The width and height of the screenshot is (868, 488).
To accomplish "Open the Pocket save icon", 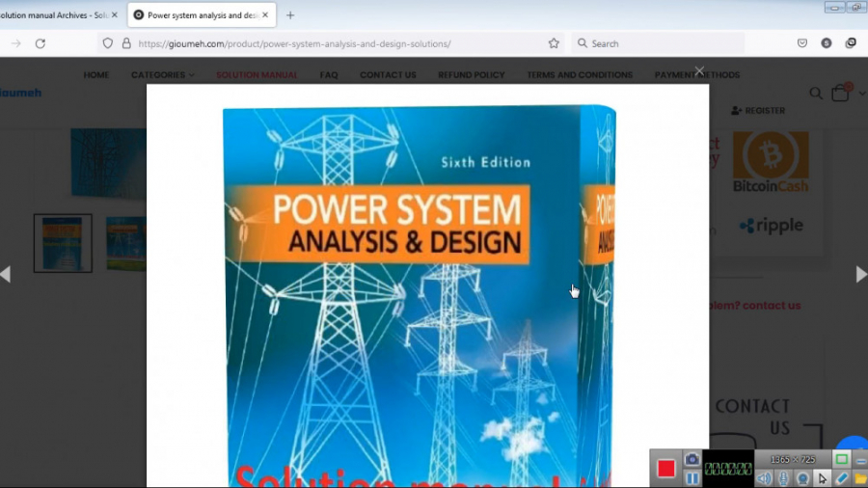I will point(802,43).
